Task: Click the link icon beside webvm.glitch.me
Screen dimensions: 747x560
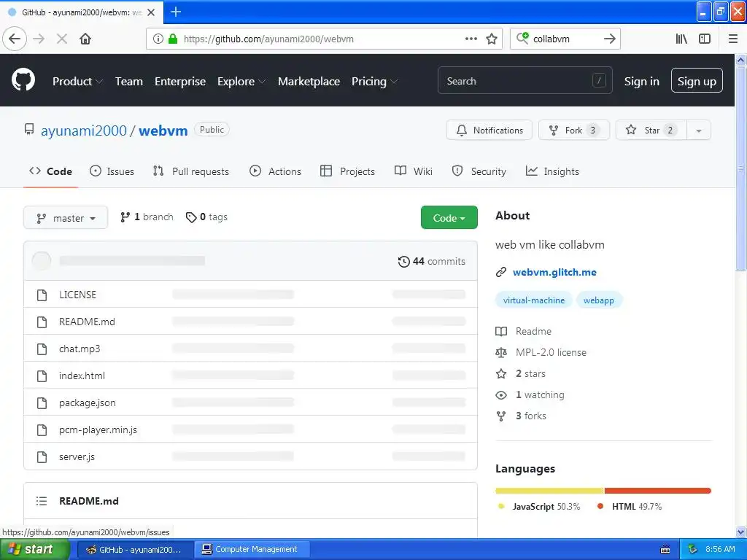Action: (500, 273)
